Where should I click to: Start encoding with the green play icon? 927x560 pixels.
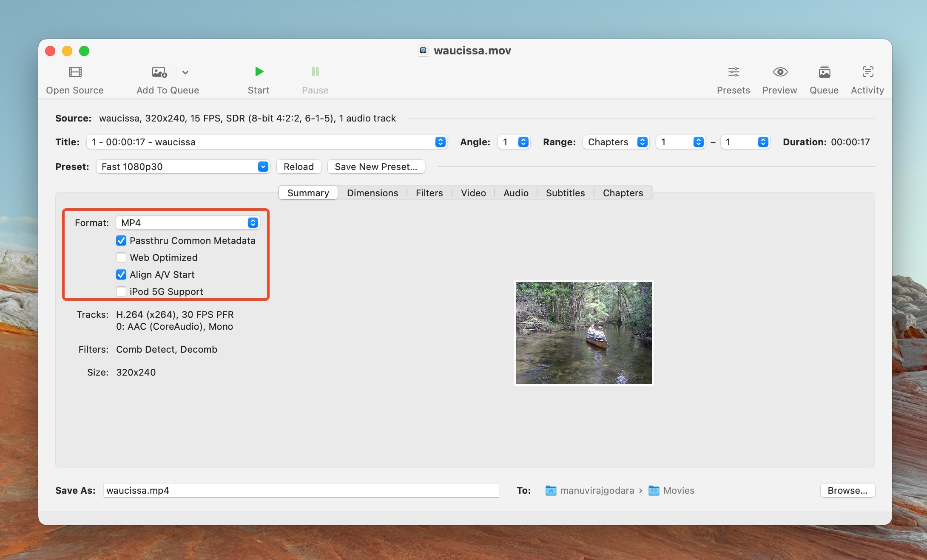[258, 71]
